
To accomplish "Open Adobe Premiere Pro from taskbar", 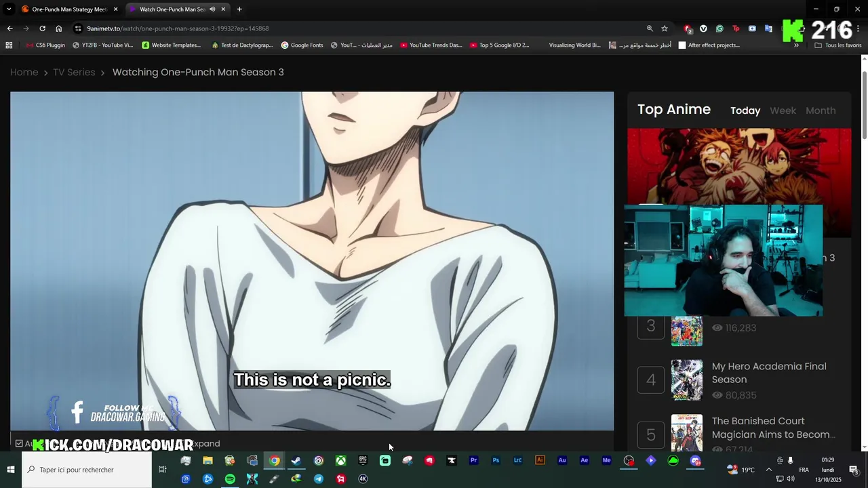I will (473, 461).
